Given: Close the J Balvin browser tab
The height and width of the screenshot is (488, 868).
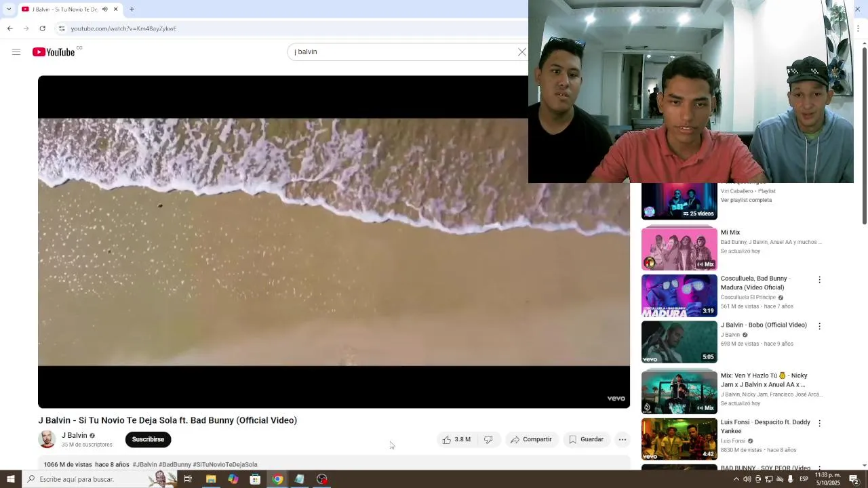Looking at the screenshot, I should tap(115, 9).
